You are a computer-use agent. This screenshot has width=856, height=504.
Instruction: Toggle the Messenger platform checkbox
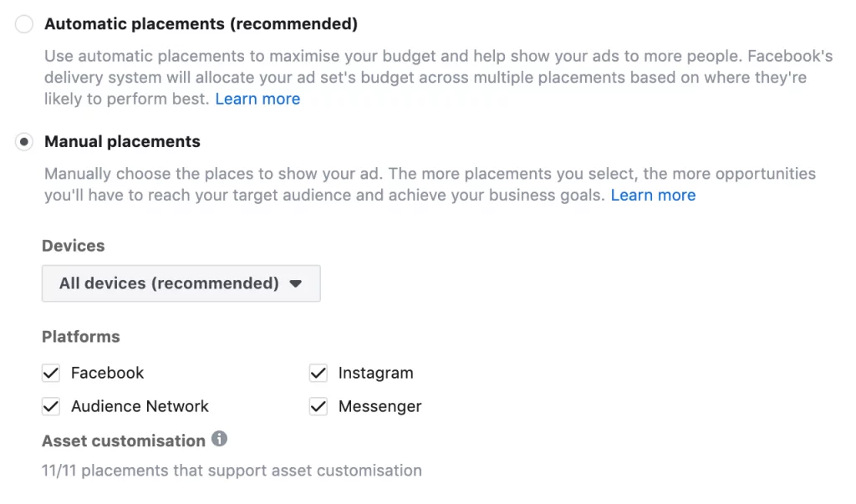[x=318, y=407]
